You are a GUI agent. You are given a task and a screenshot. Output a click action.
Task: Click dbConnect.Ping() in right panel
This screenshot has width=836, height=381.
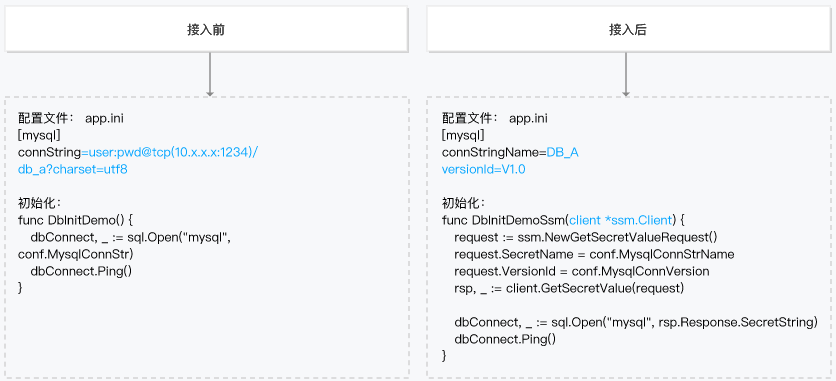click(x=505, y=339)
